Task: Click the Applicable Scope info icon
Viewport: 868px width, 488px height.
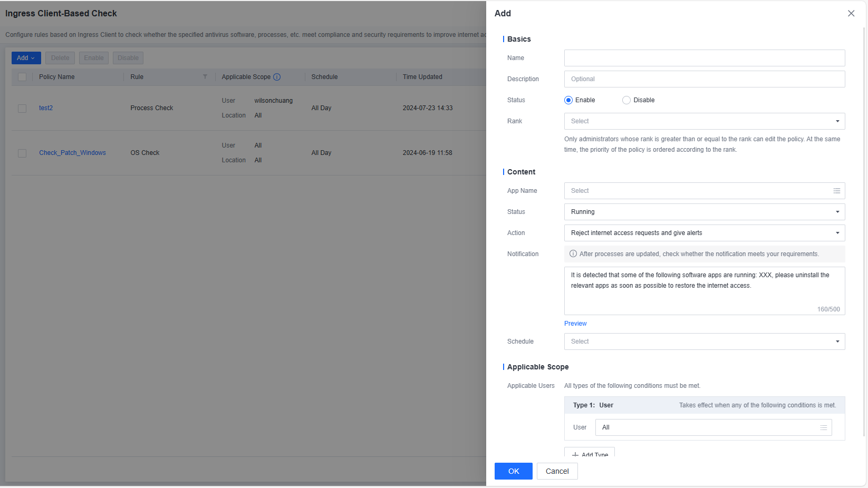Action: click(277, 77)
